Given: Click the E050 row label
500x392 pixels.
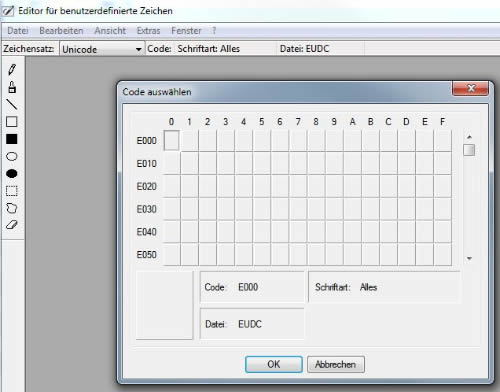Looking at the screenshot, I should click(146, 255).
